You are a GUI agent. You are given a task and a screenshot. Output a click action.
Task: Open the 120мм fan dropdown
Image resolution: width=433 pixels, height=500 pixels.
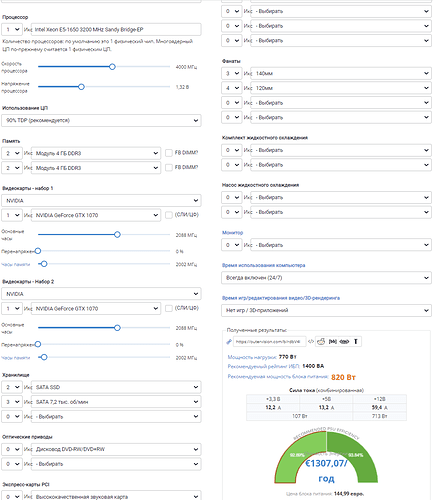tap(341, 88)
